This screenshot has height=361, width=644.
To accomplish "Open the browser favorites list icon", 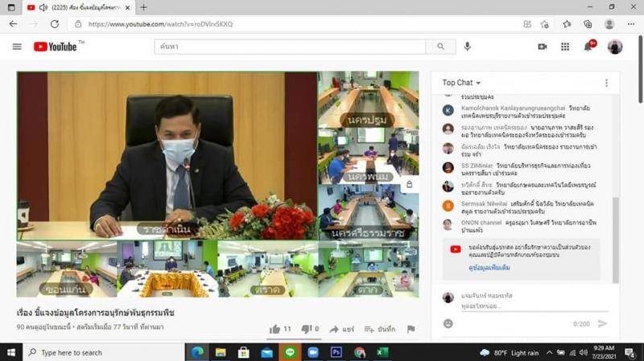I will coord(568,24).
